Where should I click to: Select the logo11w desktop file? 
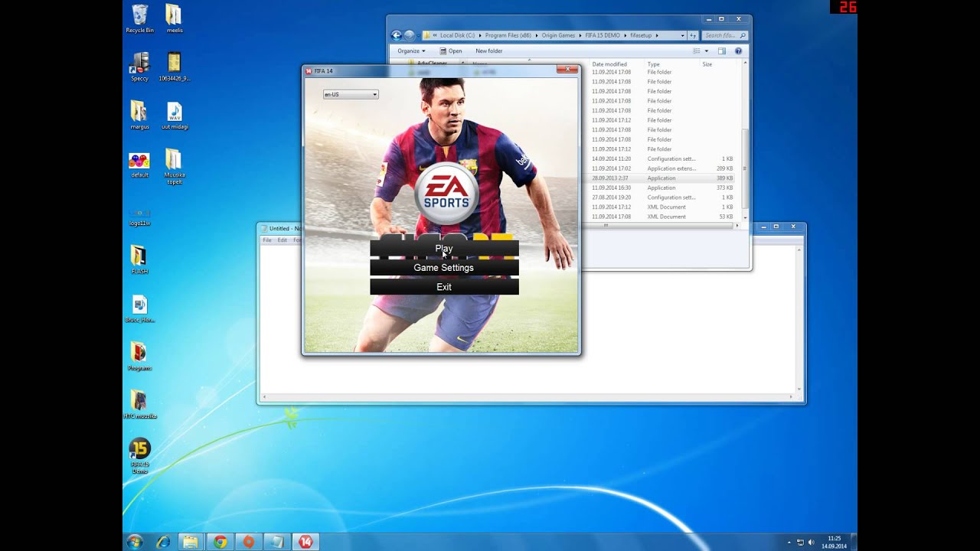tap(140, 217)
